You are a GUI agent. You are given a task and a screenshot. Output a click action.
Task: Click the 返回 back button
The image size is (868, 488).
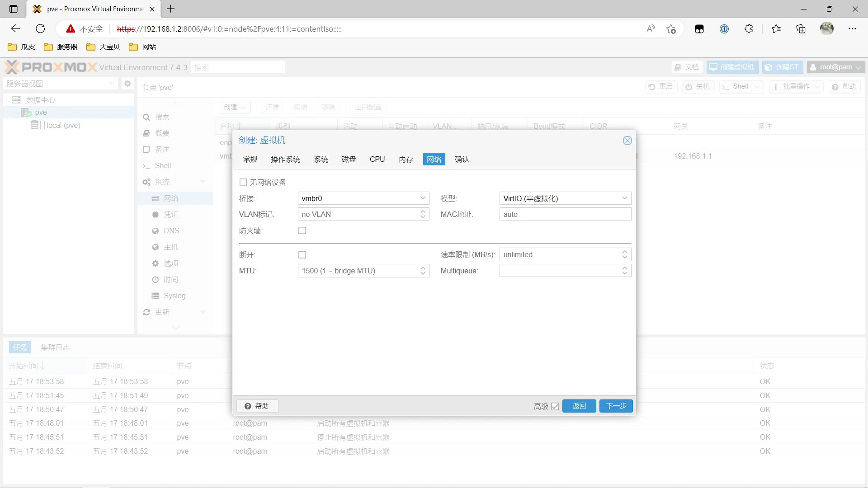pyautogui.click(x=579, y=406)
